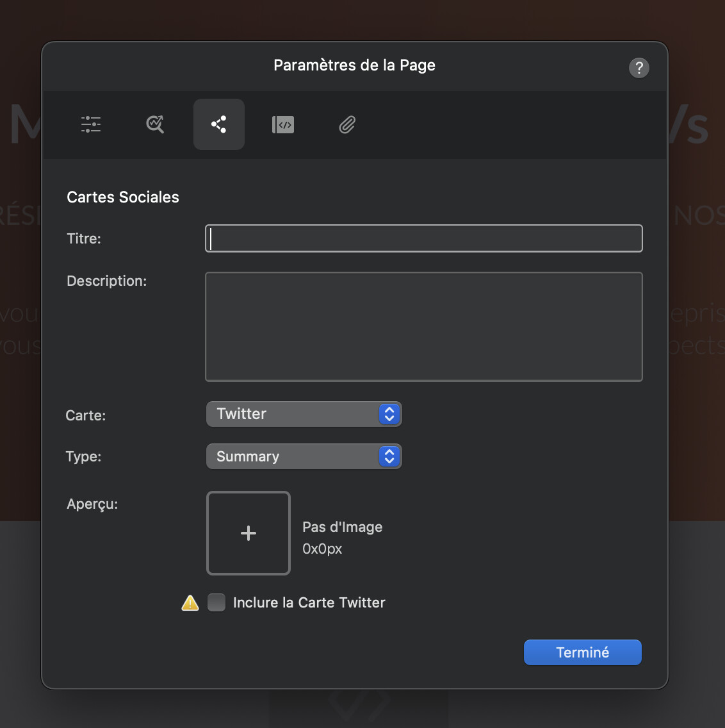Click the blue arrows on the Summary popup

[389, 456]
